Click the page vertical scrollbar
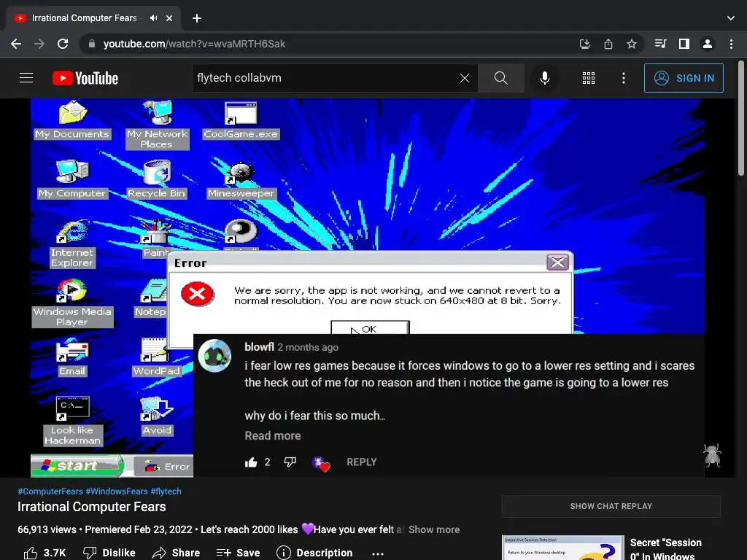 pyautogui.click(x=741, y=119)
